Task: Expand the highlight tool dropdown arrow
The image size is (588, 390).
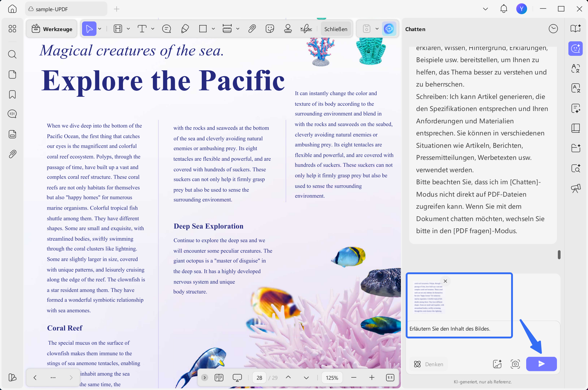Action: tap(128, 29)
